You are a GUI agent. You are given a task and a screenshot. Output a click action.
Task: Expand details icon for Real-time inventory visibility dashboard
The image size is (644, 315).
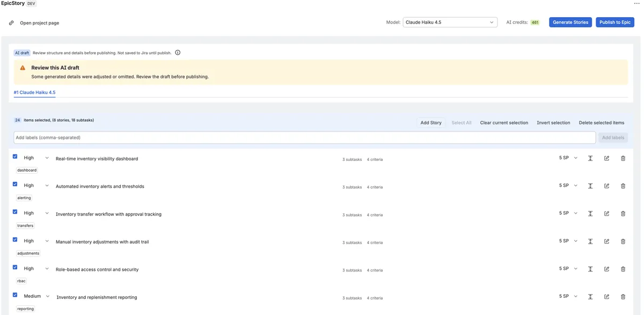pyautogui.click(x=590, y=158)
